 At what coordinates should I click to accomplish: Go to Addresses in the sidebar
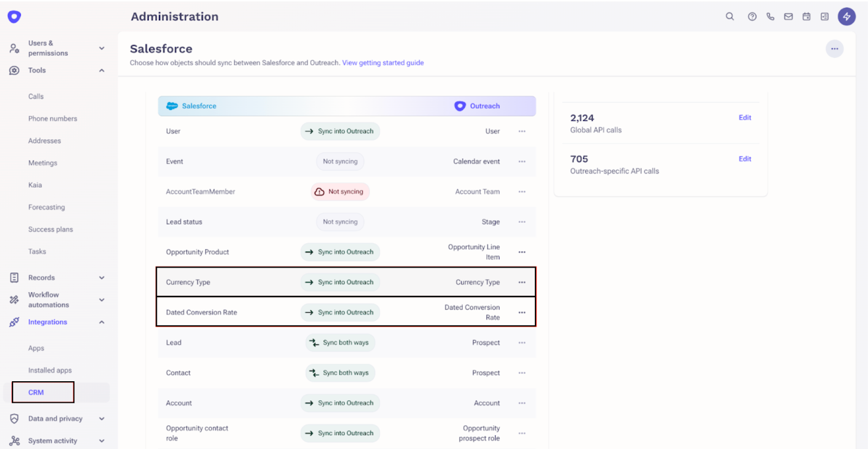point(44,141)
